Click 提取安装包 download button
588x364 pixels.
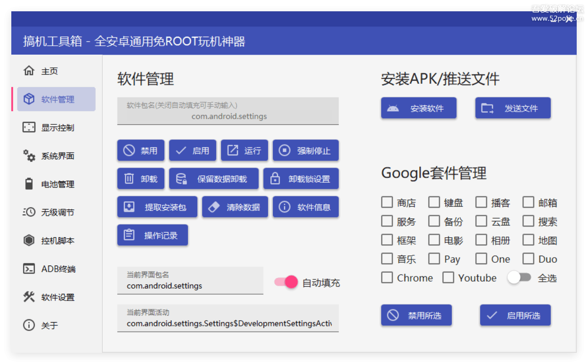157,207
